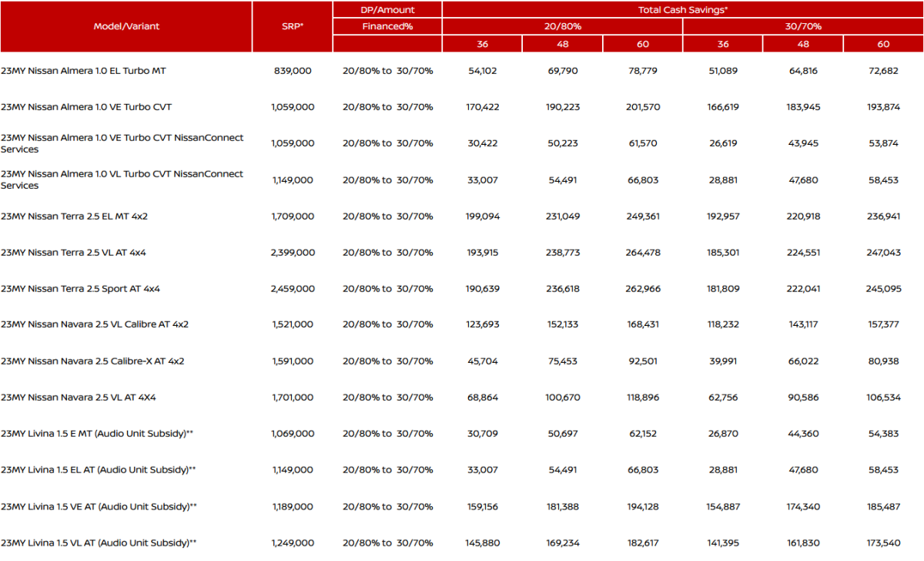Click the savings value 54,102
Viewport: 924px width, 561px height.
(483, 70)
